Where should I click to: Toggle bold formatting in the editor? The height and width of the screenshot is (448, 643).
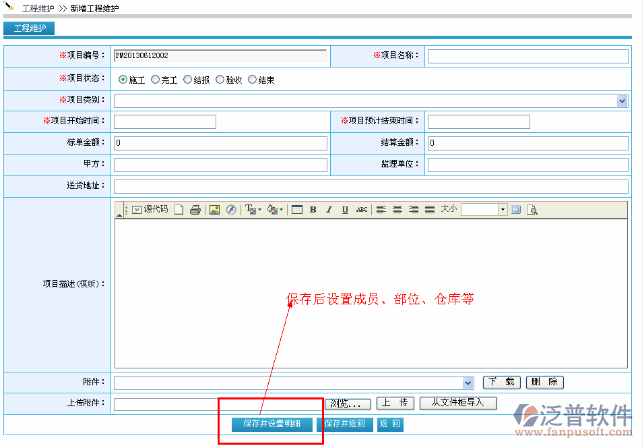coord(313,210)
